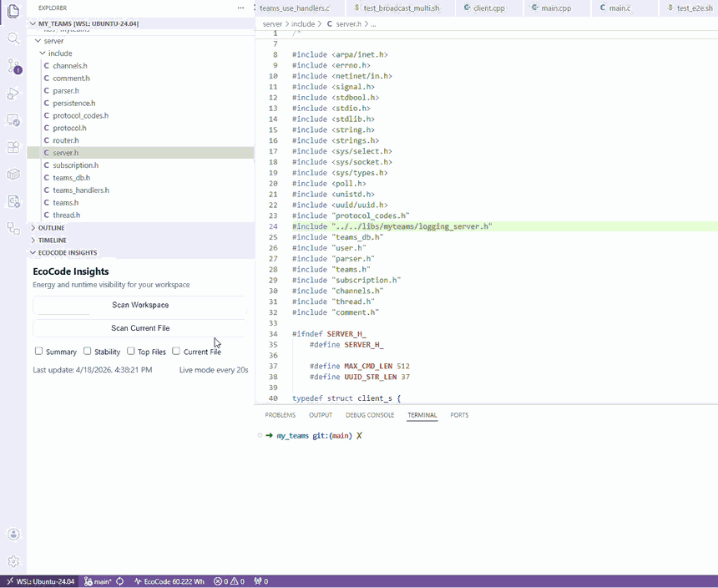Switch to the client.cpp editor tab
The height and width of the screenshot is (588, 718).
(x=488, y=8)
